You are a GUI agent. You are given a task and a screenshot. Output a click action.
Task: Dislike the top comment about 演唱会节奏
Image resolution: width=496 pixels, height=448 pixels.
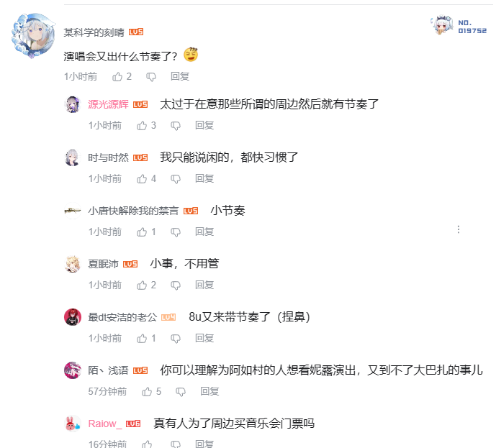[x=151, y=77]
